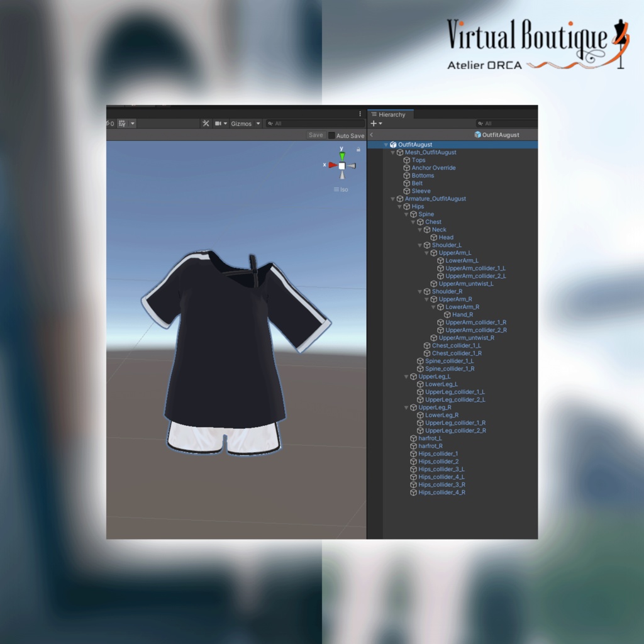Toggle Iso projection mode on the scene gizmo

click(x=340, y=189)
